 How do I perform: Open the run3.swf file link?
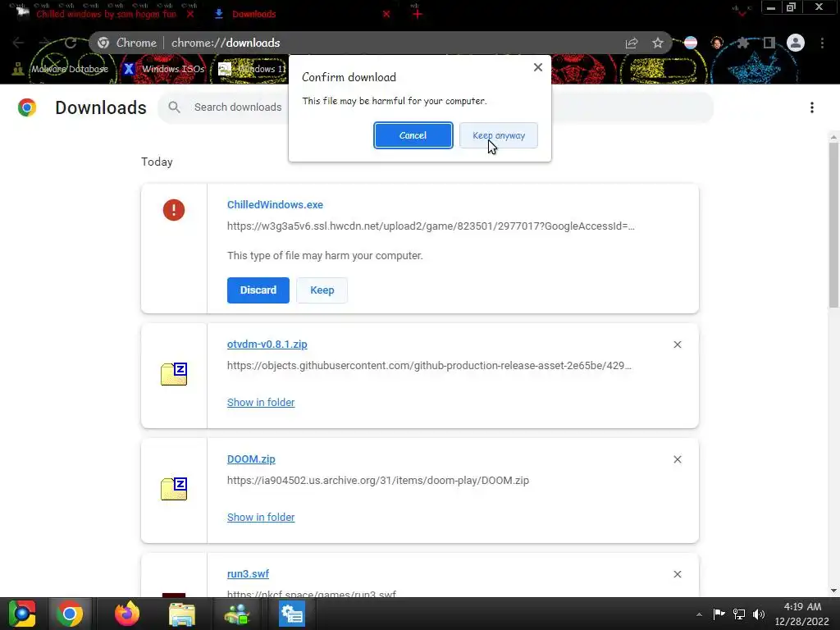coord(248,573)
